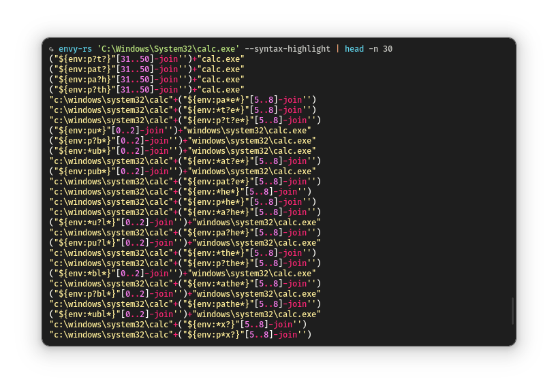Click the line containing env:*u?l*
The image size is (558, 392).
(185, 223)
